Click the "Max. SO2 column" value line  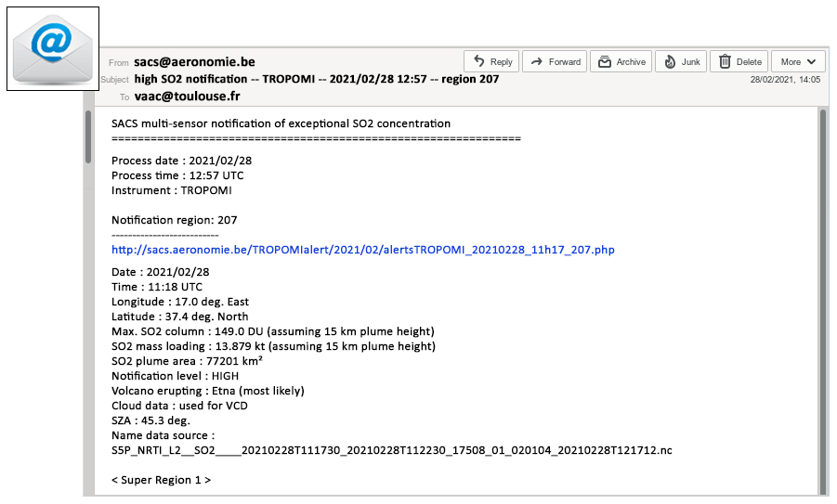coord(272,331)
